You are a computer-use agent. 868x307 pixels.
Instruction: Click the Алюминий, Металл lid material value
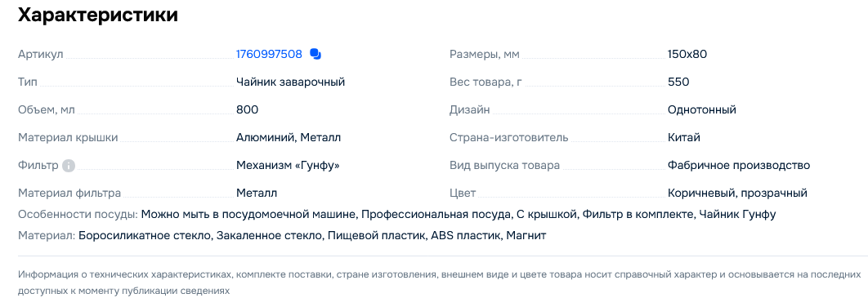pos(289,137)
